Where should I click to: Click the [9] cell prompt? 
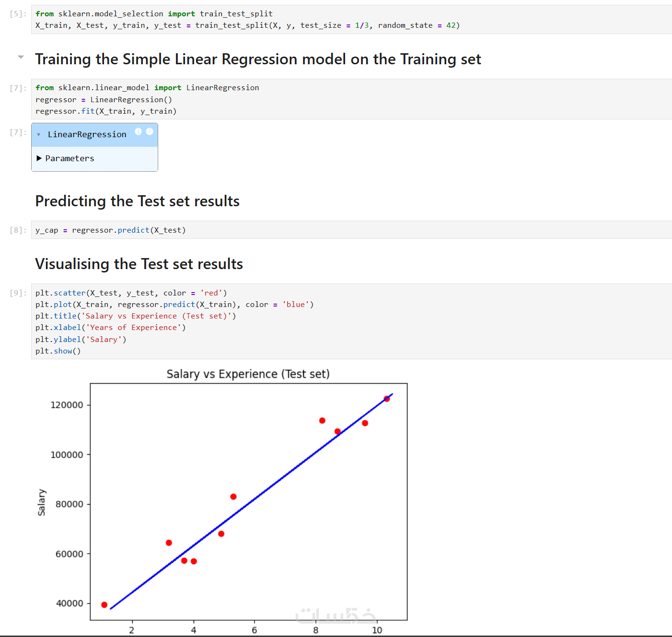(x=18, y=293)
